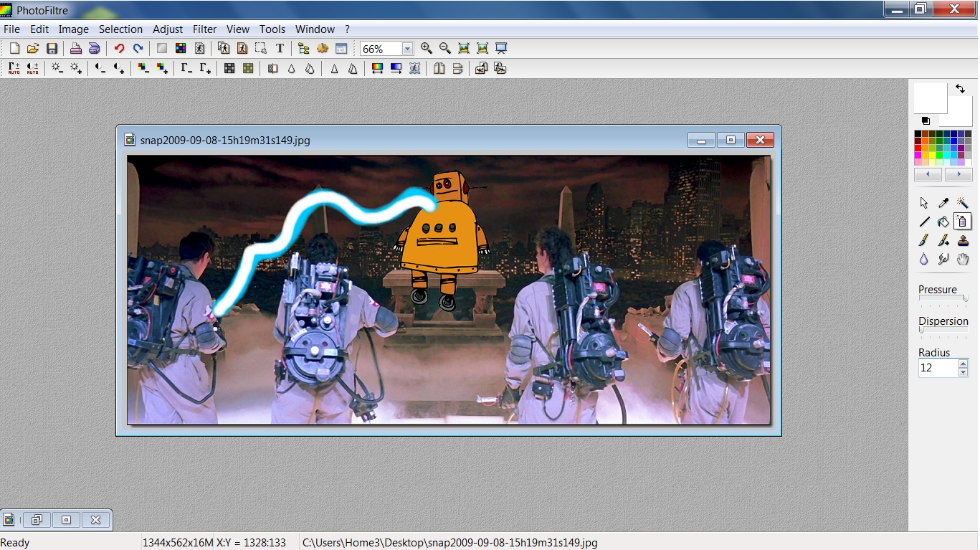Click the last rotate icon in the toolbar
The width and height of the screenshot is (980, 550).
(x=500, y=69)
